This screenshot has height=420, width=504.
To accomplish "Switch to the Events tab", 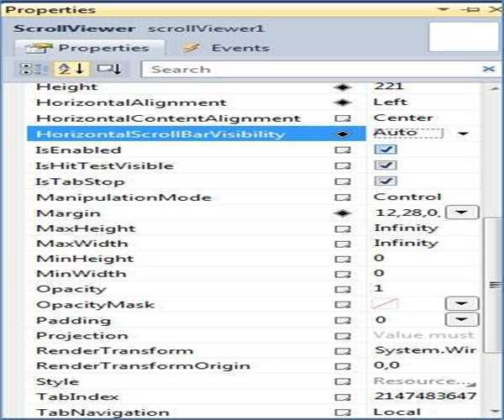I will click(226, 48).
